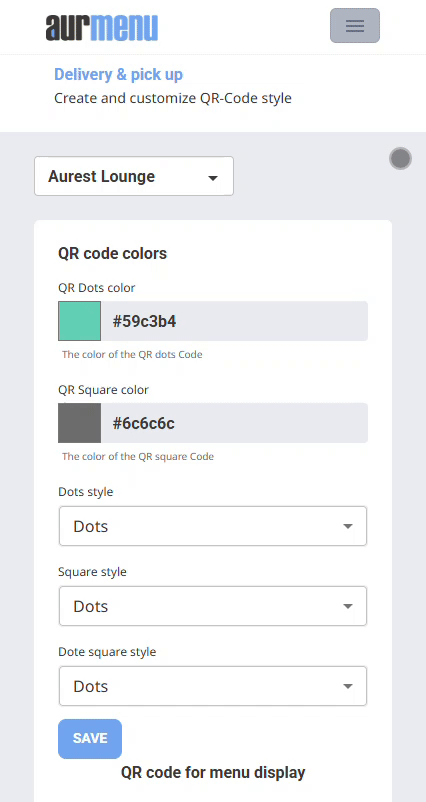Click the Dots style dropdown arrow
This screenshot has height=802, width=426.
(x=348, y=526)
